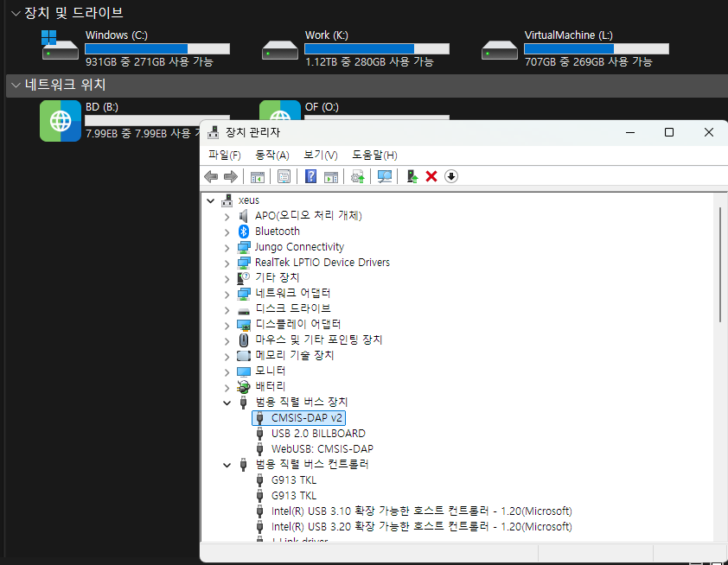Click Scan for hardware changes monitor icon
Viewport: 728px width, 565px height.
coord(385,177)
